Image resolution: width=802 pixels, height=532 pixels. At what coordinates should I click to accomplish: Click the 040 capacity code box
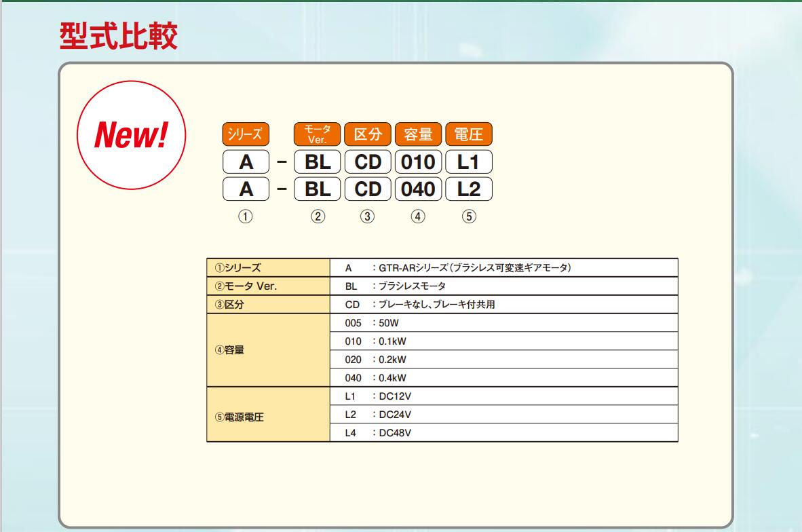point(418,189)
